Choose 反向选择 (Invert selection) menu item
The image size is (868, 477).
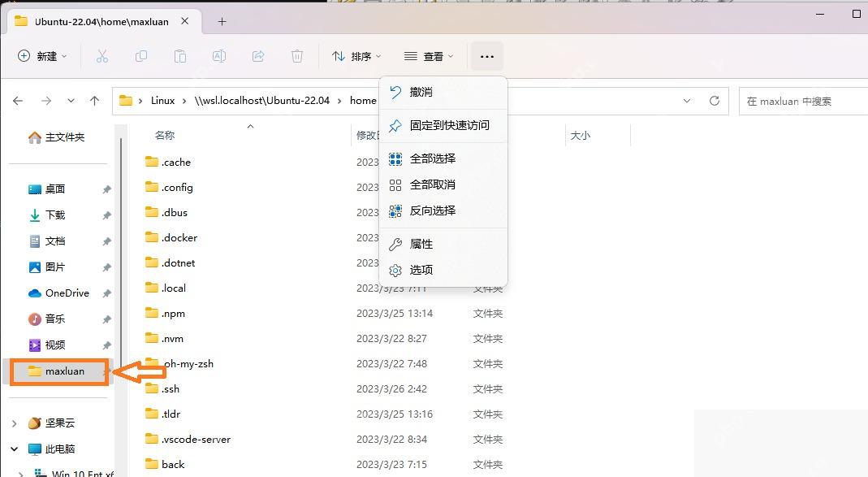pos(443,210)
